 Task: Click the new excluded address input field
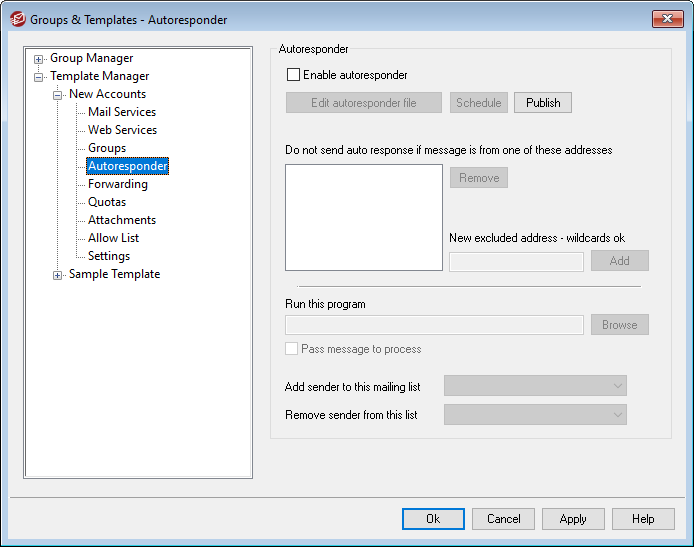pos(516,261)
